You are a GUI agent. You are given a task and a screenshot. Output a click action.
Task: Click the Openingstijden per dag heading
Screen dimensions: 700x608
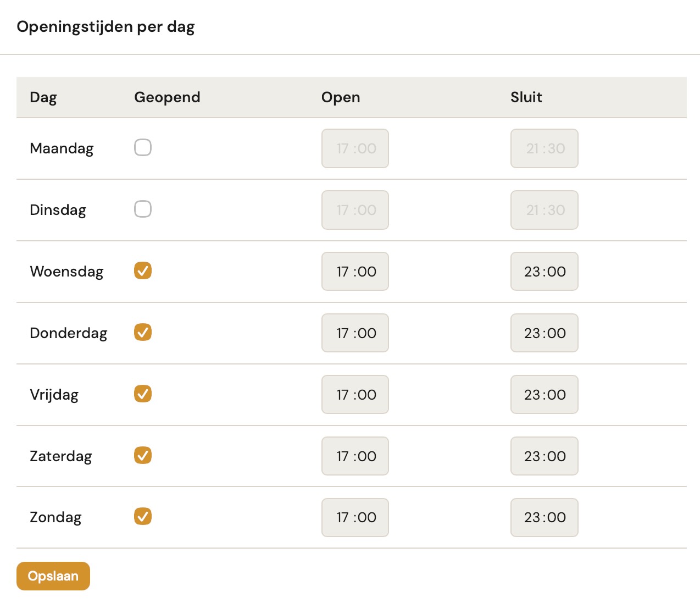(106, 26)
